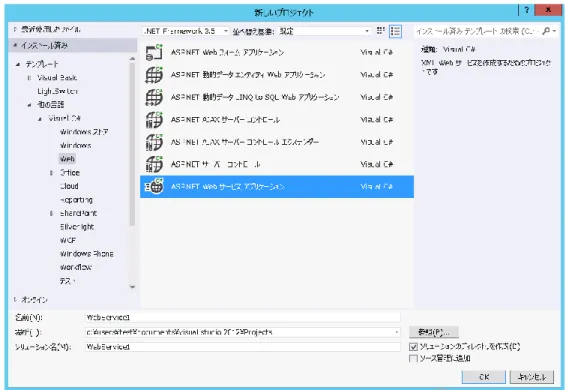Select Windows Store under Visual C#
The image size is (569, 390).
tap(84, 132)
